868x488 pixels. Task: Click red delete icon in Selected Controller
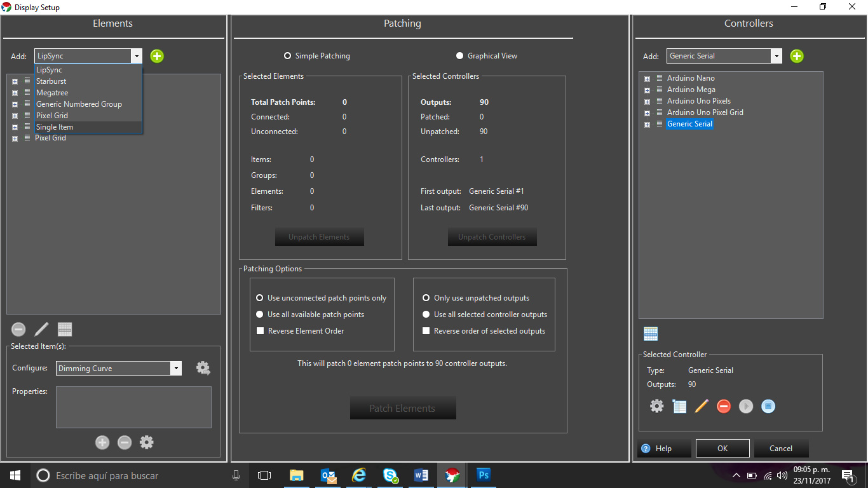point(724,406)
